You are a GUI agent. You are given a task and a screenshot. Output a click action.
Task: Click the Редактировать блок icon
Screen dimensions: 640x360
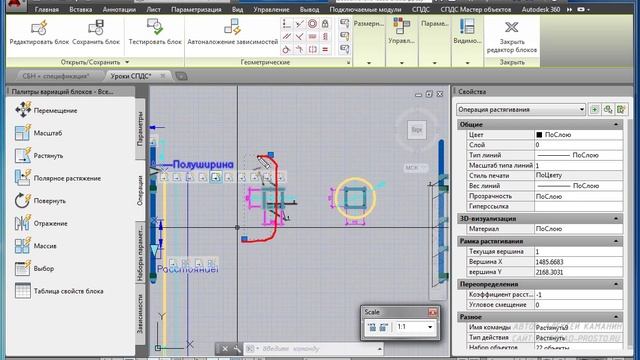tap(39, 28)
